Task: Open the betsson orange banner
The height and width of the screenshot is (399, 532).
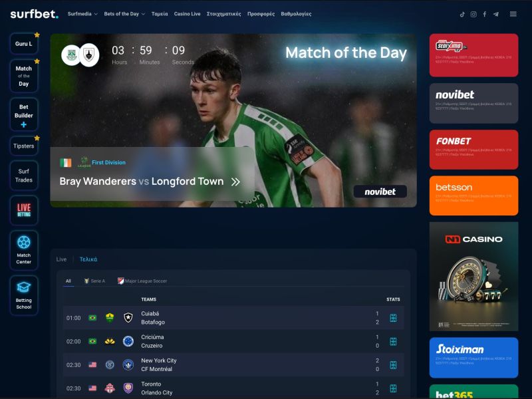Action: [x=473, y=196]
